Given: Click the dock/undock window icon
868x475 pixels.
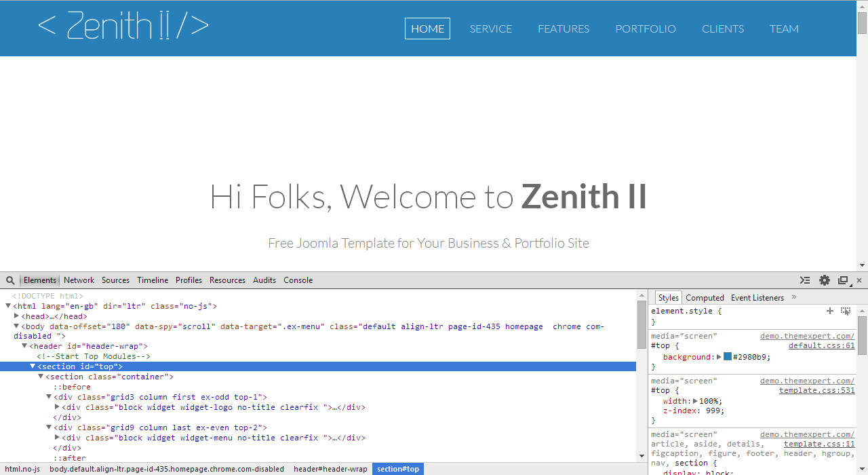Looking at the screenshot, I should [843, 280].
